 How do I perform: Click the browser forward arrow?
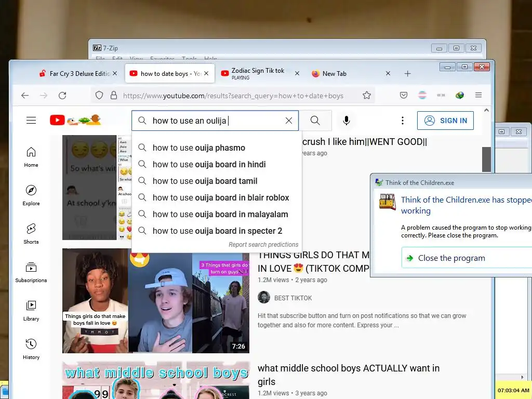coord(44,96)
